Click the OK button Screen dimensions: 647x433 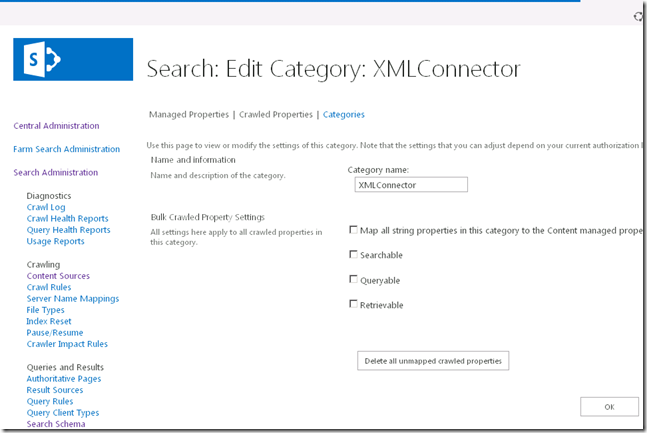pyautogui.click(x=609, y=406)
